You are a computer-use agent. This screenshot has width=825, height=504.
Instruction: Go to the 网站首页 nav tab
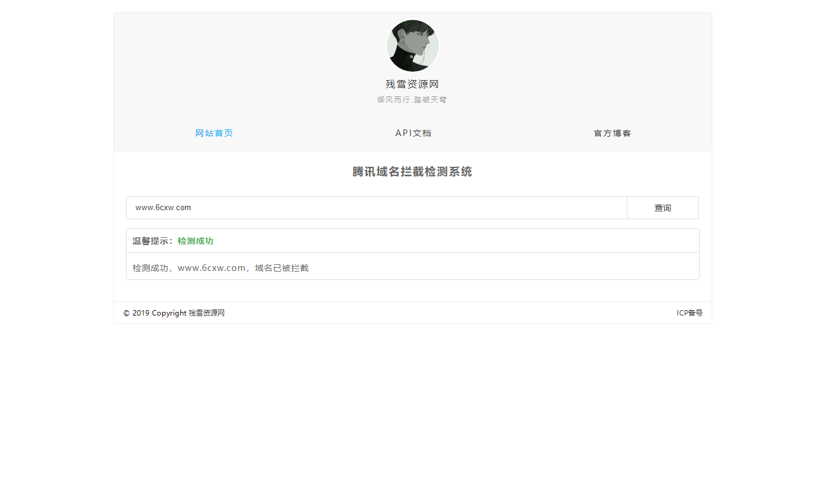pos(214,133)
